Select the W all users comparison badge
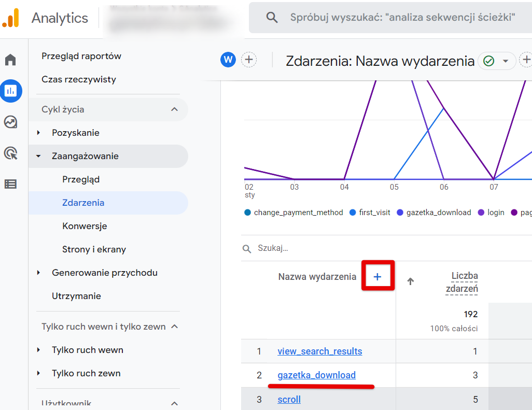Image resolution: width=532 pixels, height=410 pixels. click(228, 60)
